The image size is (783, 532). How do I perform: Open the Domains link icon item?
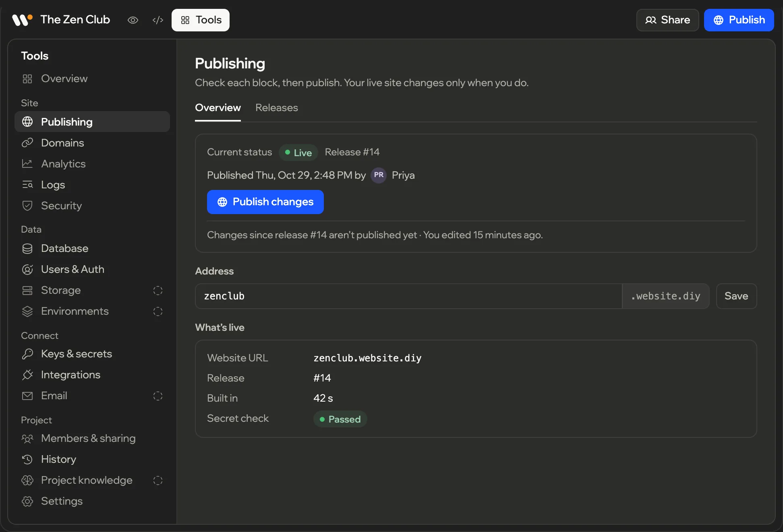[x=92, y=143]
